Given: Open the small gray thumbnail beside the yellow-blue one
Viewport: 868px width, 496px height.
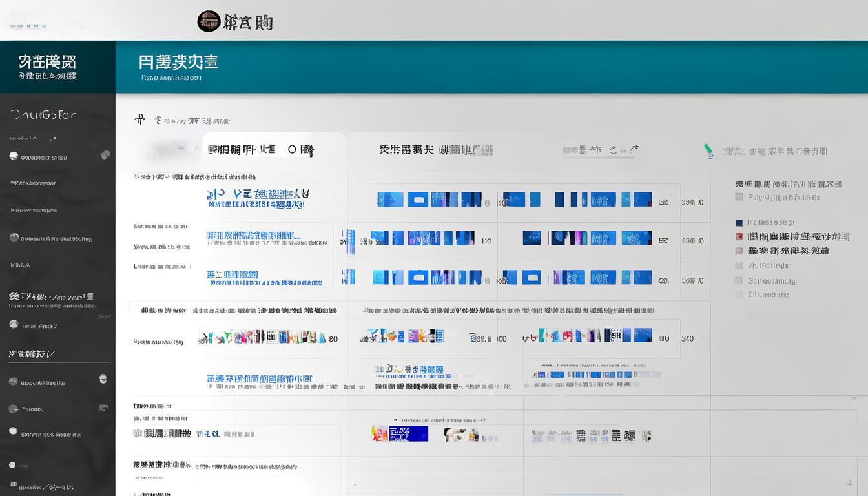Looking at the screenshot, I should pyautogui.click(x=461, y=434).
